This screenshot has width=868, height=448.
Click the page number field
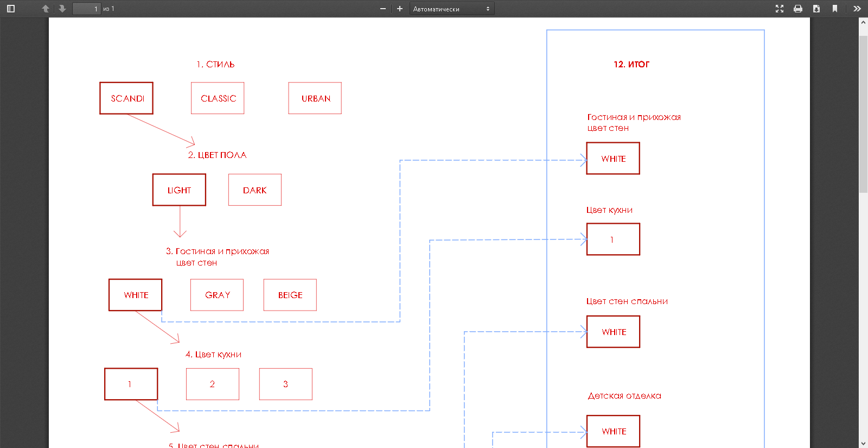pyautogui.click(x=87, y=9)
